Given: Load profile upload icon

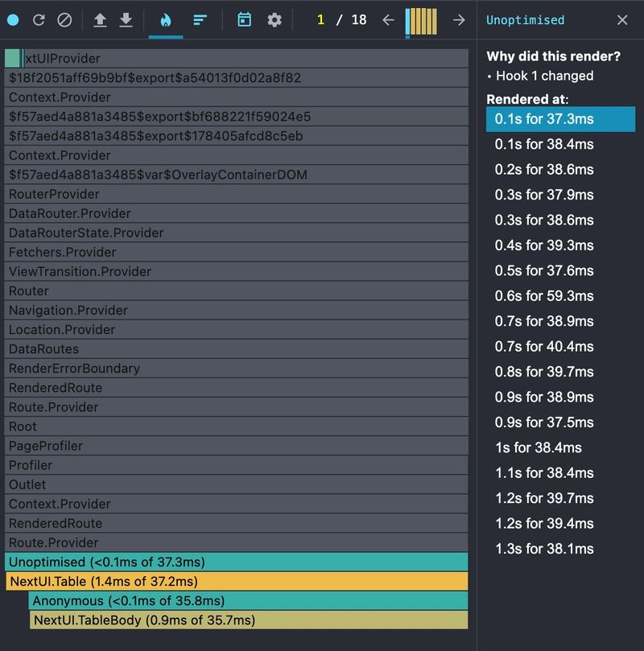Looking at the screenshot, I should pos(100,20).
